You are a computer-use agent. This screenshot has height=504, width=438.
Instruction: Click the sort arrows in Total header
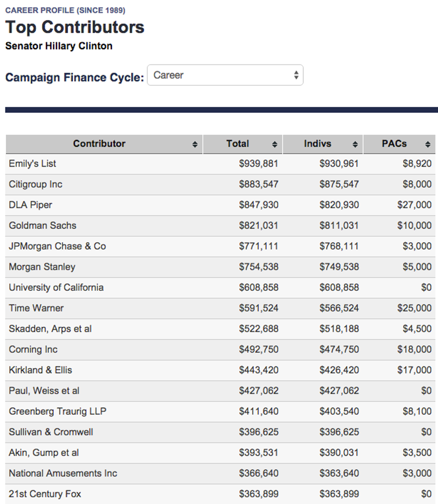(x=274, y=144)
